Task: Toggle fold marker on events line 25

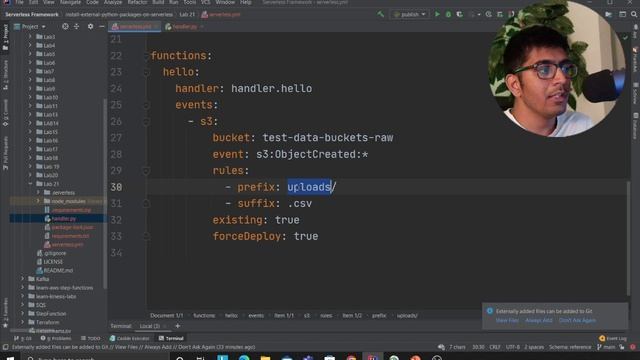Action: coord(146,105)
